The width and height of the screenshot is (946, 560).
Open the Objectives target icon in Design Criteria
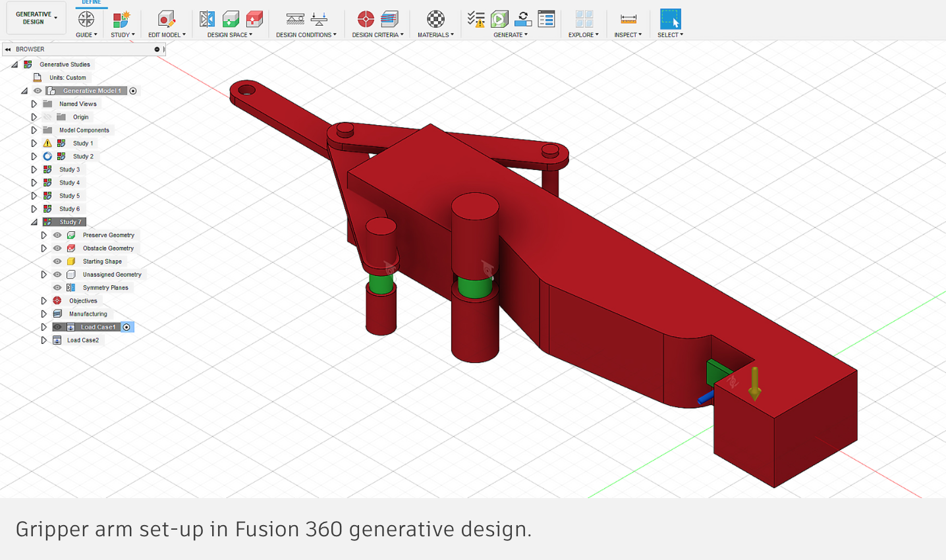(x=366, y=19)
